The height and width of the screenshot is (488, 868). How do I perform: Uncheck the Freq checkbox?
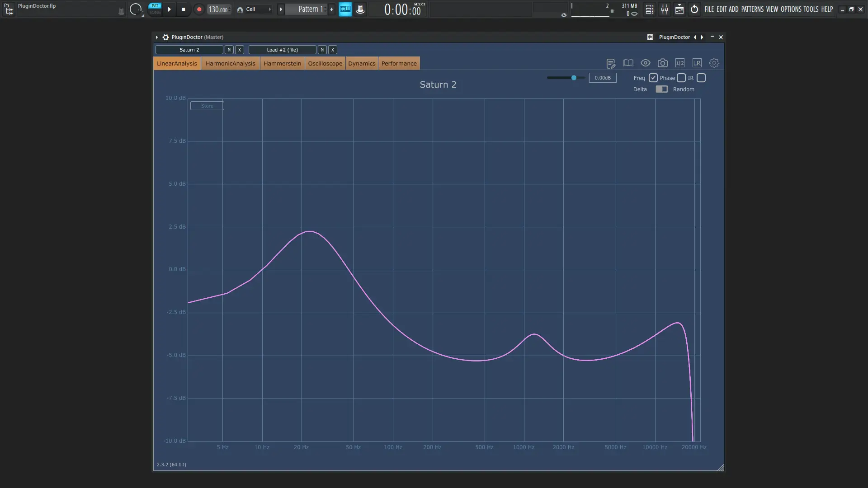tap(652, 78)
